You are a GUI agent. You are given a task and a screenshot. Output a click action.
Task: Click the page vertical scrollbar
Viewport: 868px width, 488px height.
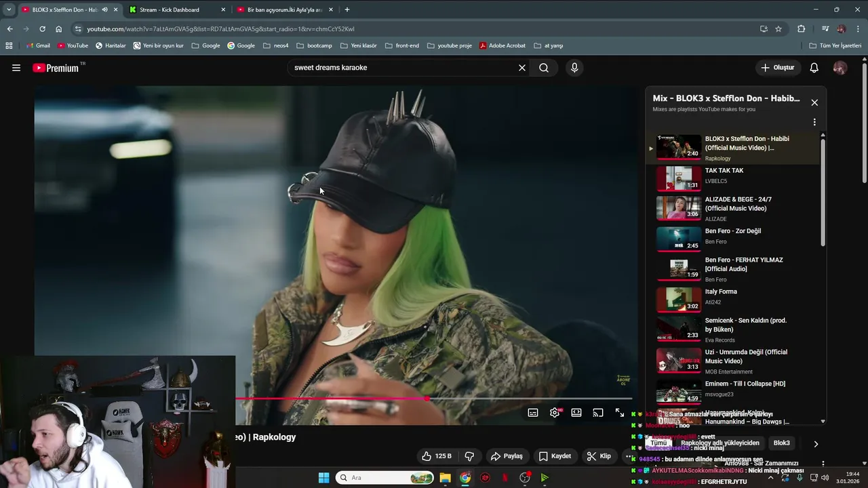(864, 122)
